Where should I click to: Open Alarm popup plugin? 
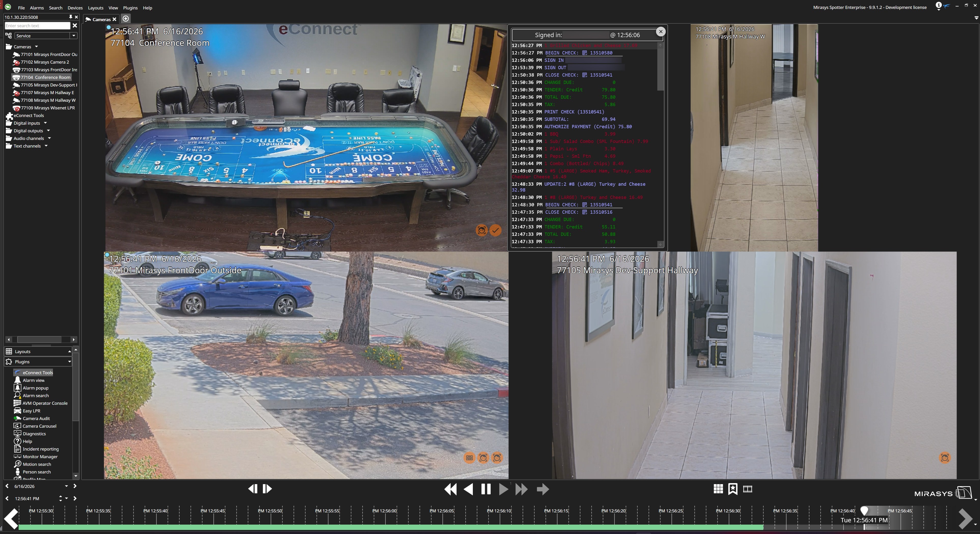31,387
